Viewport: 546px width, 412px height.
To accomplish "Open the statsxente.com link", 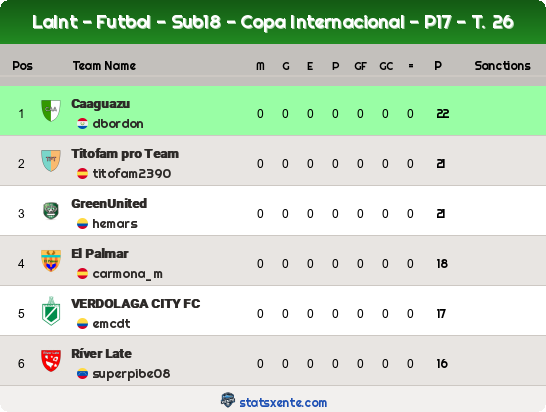I will [x=283, y=403].
